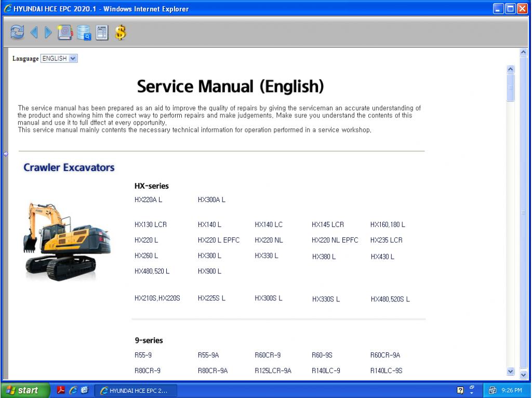This screenshot has height=398, width=532.
Task: Open the HX260 L manual
Action: pyautogui.click(x=146, y=256)
